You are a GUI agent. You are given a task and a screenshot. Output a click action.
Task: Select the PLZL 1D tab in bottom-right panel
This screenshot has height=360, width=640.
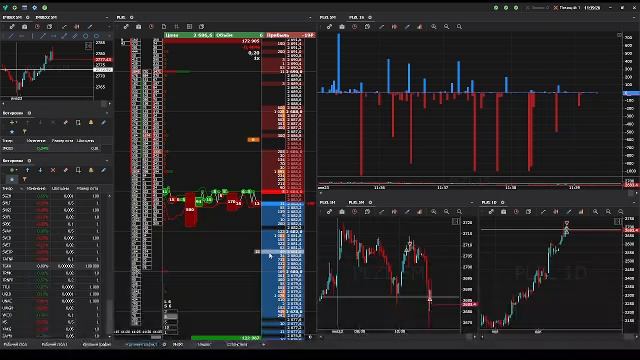click(x=489, y=202)
